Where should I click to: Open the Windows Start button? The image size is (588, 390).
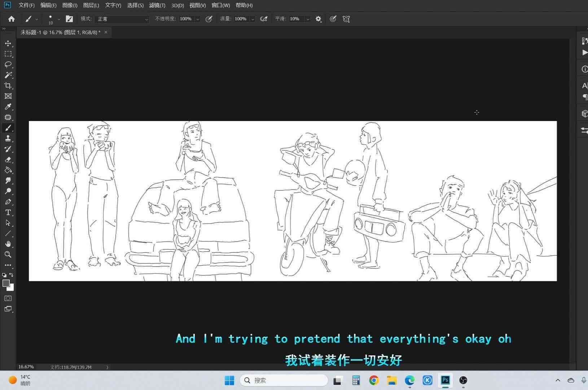coord(229,380)
